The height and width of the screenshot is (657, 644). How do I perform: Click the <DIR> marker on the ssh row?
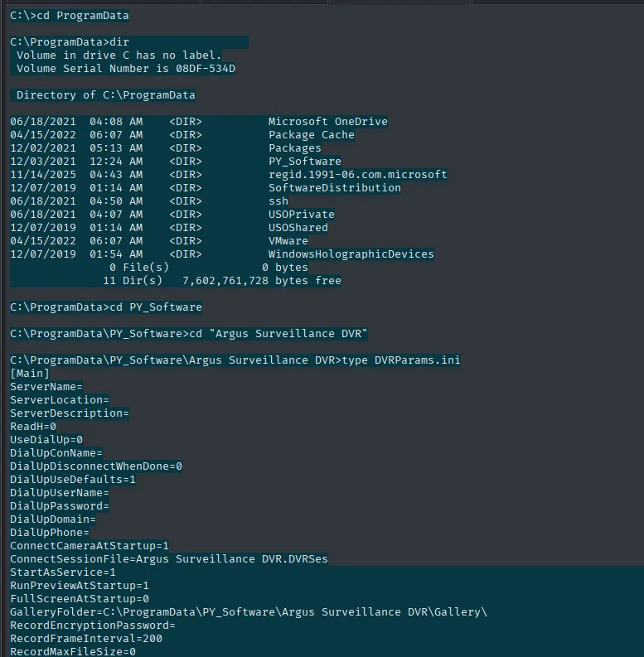pyautogui.click(x=186, y=201)
